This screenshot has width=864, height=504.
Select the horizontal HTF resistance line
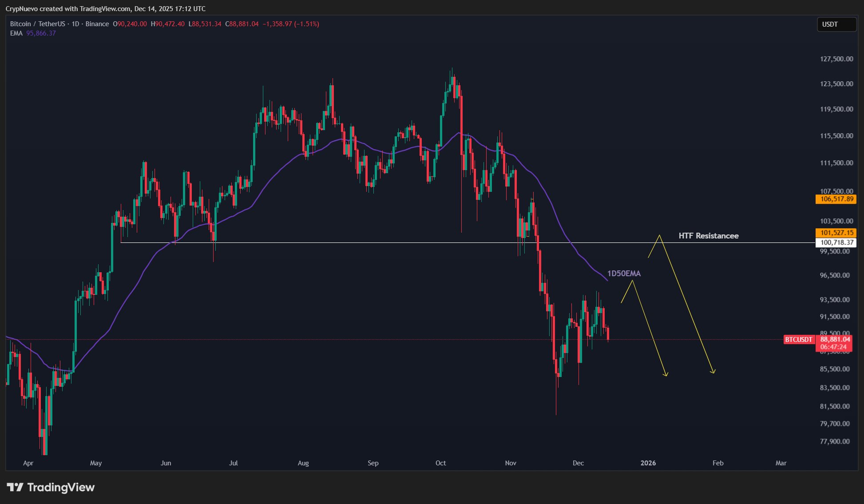pyautogui.click(x=355, y=242)
